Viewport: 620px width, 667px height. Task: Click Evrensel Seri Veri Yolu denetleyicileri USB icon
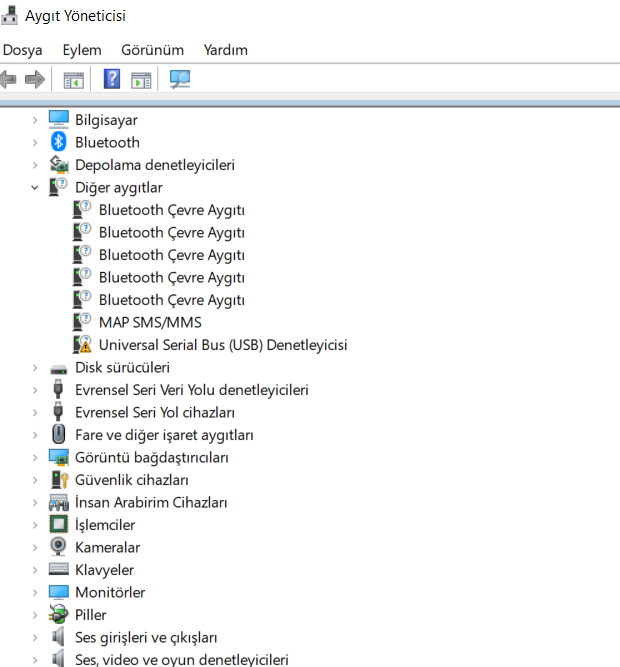point(58,389)
